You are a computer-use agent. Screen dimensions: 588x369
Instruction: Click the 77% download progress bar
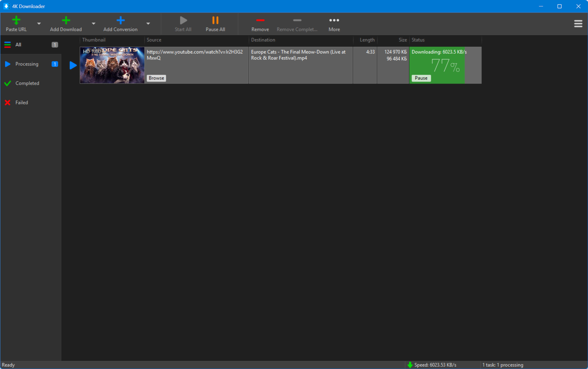(445, 65)
